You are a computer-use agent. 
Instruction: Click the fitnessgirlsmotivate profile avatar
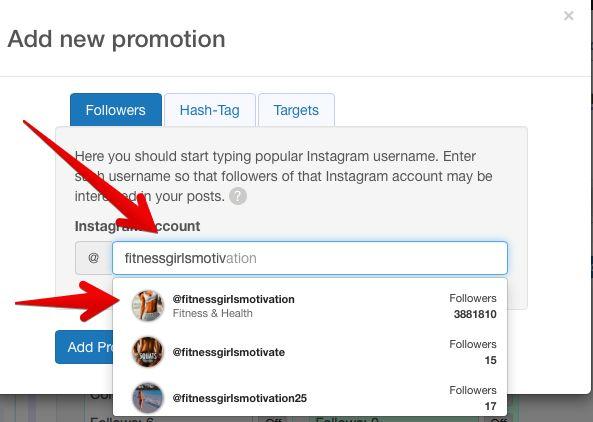148,352
